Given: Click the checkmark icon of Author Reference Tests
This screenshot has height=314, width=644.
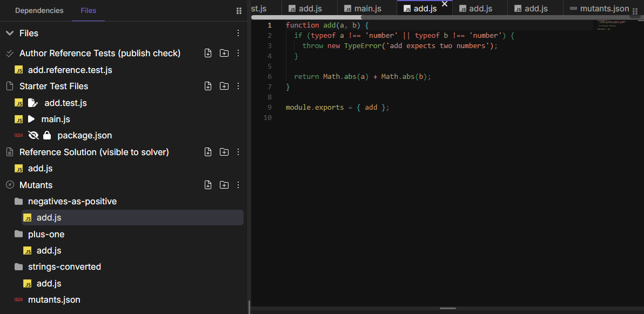Looking at the screenshot, I should click(x=10, y=54).
